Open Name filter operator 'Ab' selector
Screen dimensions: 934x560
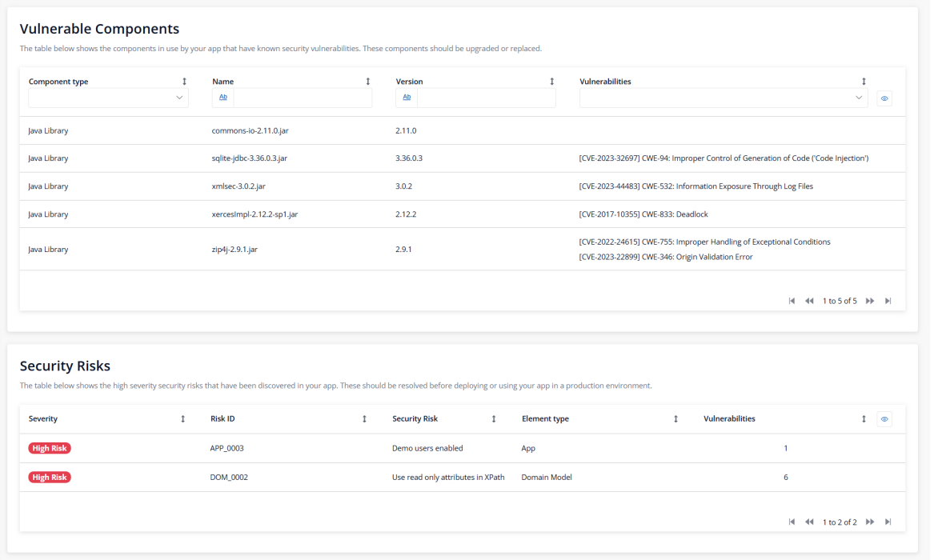[223, 98]
